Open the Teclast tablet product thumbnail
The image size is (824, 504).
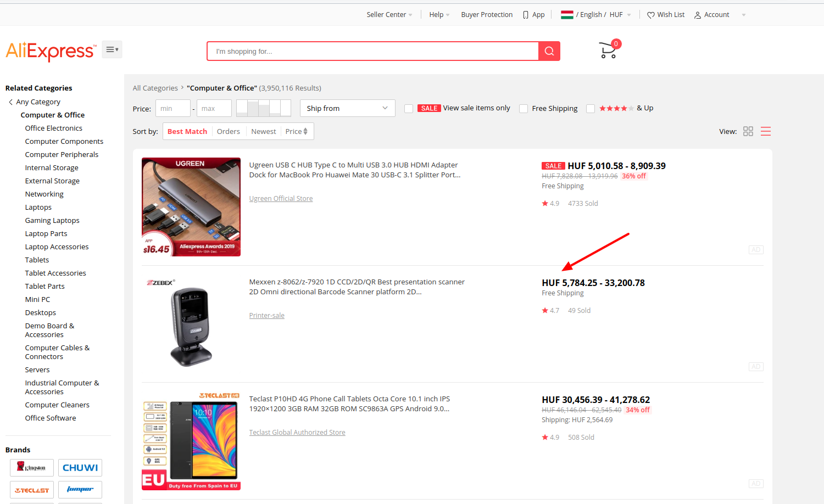tap(191, 441)
